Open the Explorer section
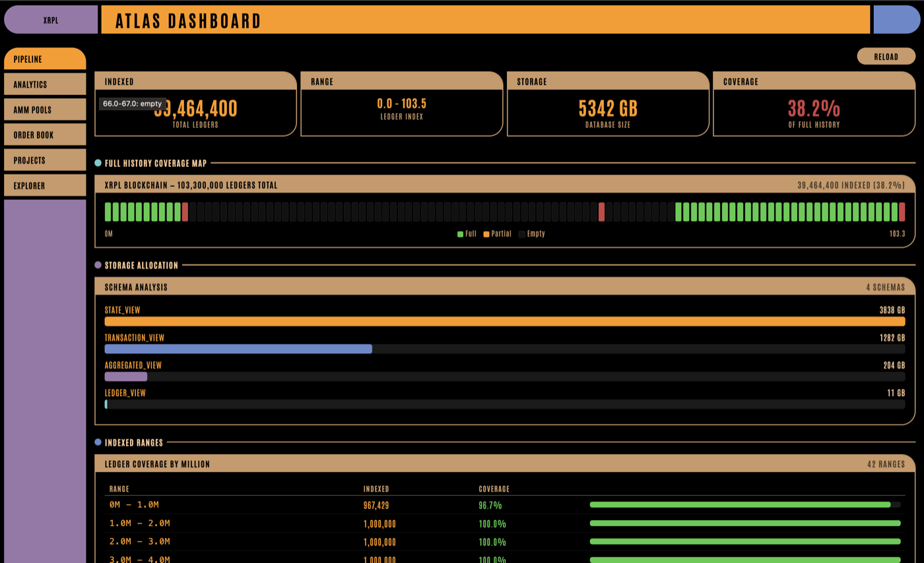Image resolution: width=924 pixels, height=563 pixels. 45,185
